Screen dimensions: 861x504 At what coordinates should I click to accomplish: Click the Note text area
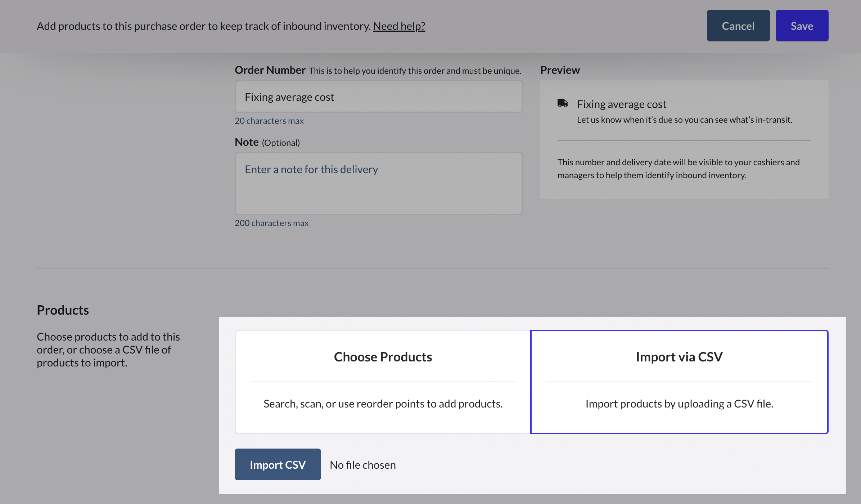click(378, 184)
